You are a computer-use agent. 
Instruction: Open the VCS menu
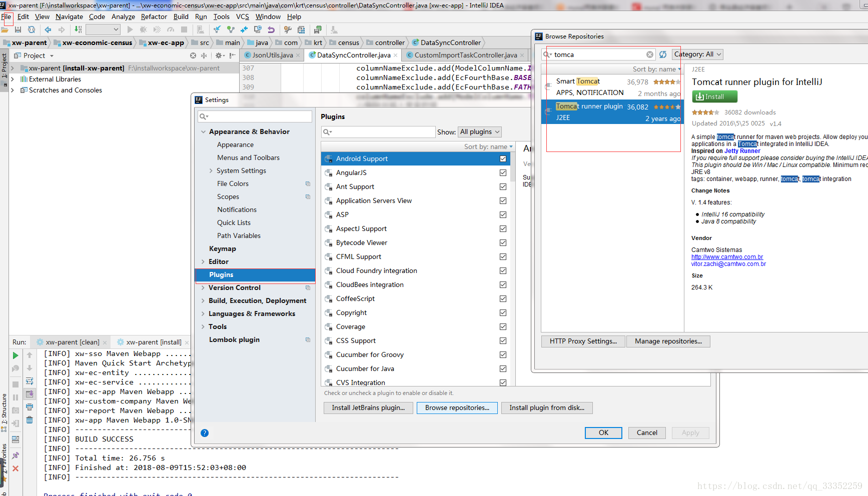[x=242, y=16]
